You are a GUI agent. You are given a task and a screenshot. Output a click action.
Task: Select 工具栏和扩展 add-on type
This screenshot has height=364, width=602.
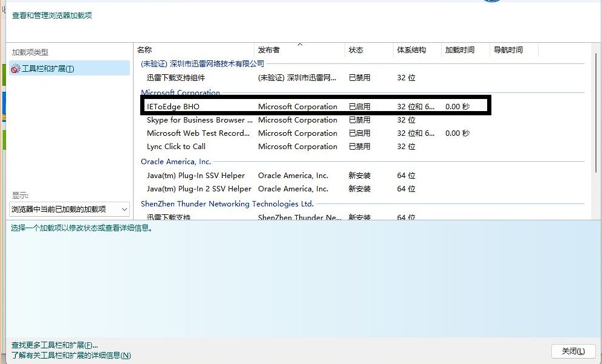48,69
